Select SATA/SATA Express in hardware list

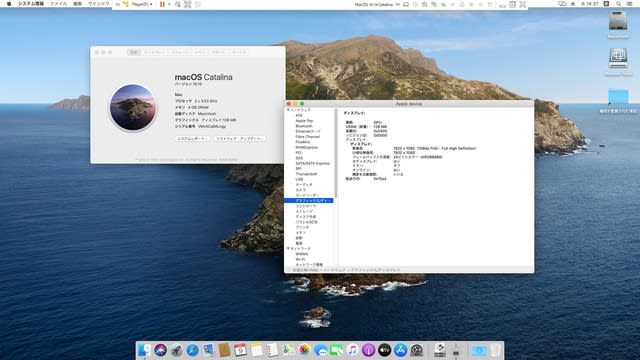(312, 163)
